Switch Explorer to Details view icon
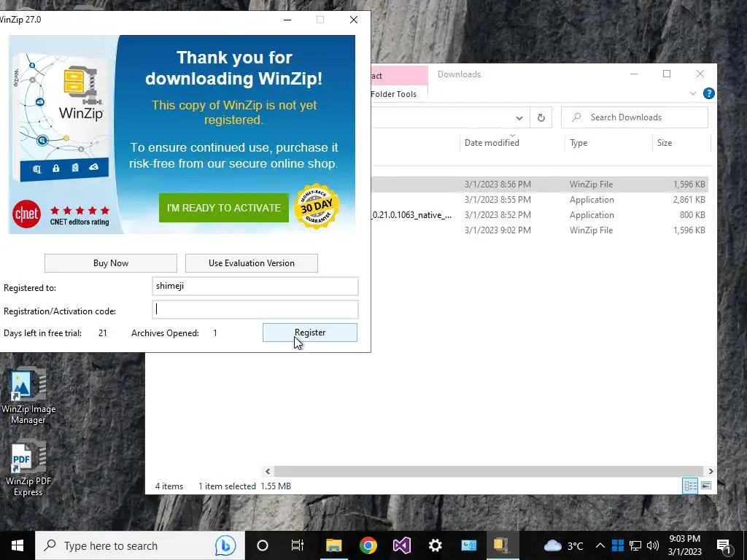This screenshot has height=560, width=747. (x=690, y=486)
